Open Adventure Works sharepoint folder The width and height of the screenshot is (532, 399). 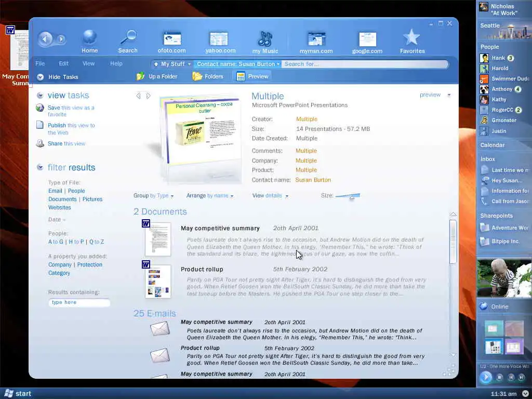tap(505, 228)
